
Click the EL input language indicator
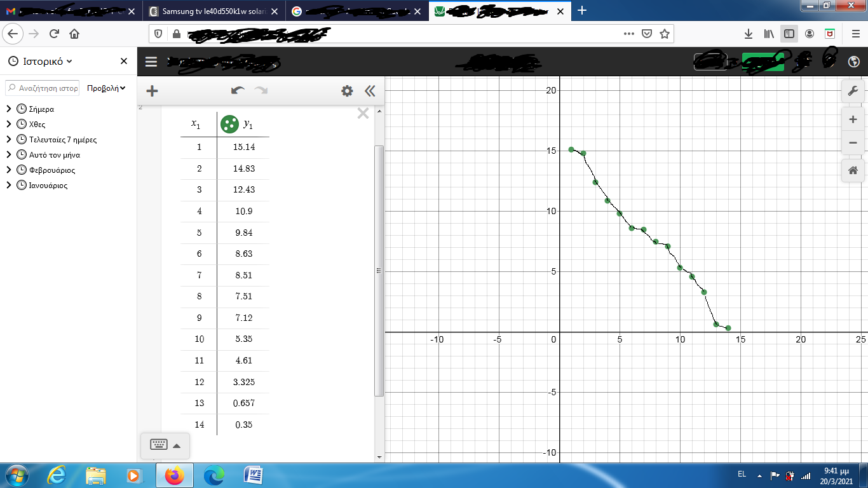(x=742, y=474)
